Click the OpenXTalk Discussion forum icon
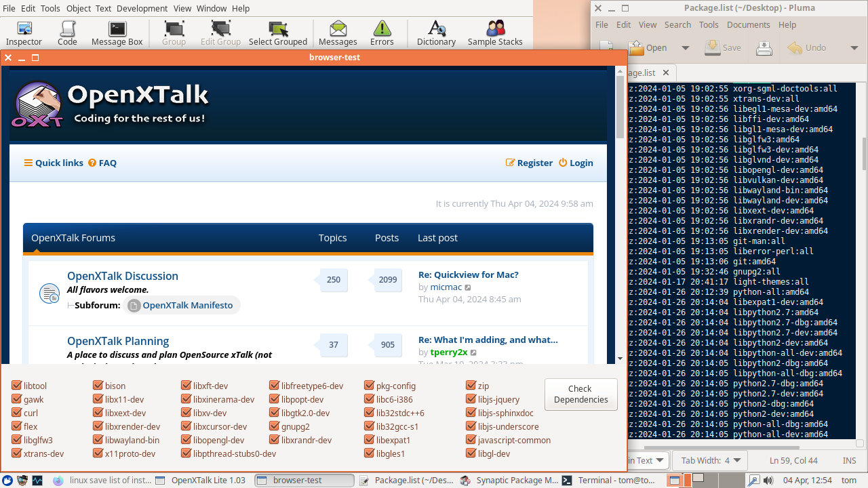Image resolution: width=868 pixels, height=488 pixels. pos(49,293)
